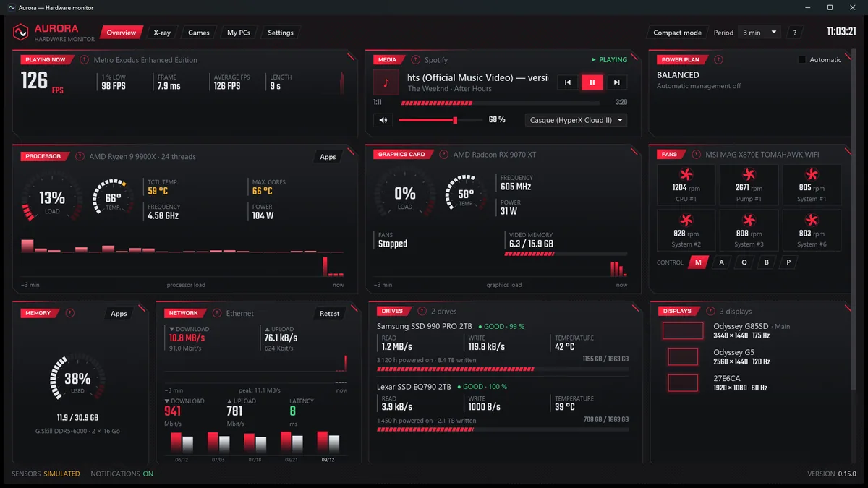Click the info icon beside Playing Now header
Viewport: 868px width, 488px height.
[x=85, y=60]
